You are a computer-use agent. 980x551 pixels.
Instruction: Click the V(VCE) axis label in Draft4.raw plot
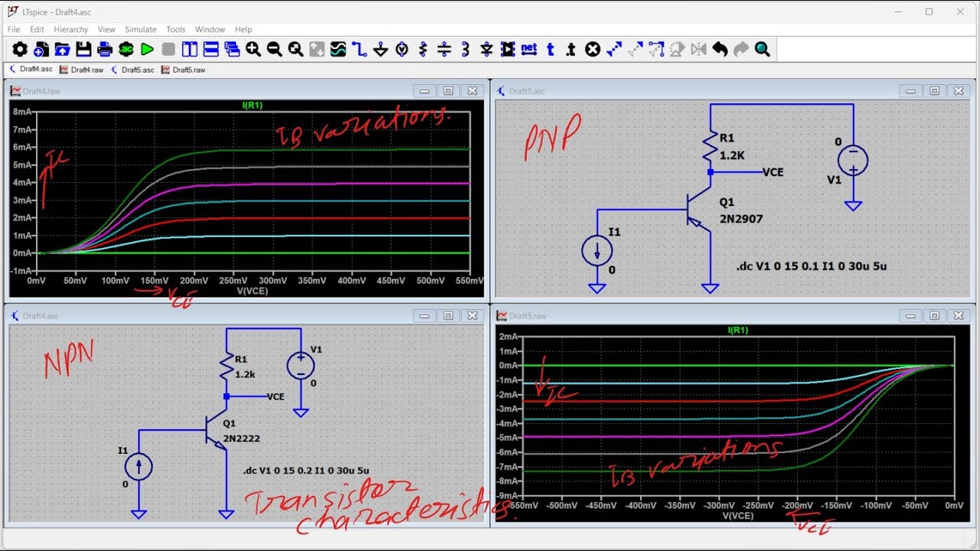[x=251, y=291]
